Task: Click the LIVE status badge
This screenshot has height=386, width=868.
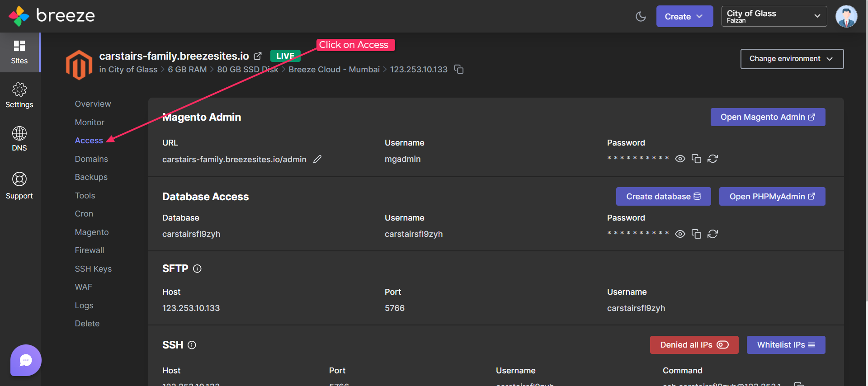Action: click(x=285, y=56)
